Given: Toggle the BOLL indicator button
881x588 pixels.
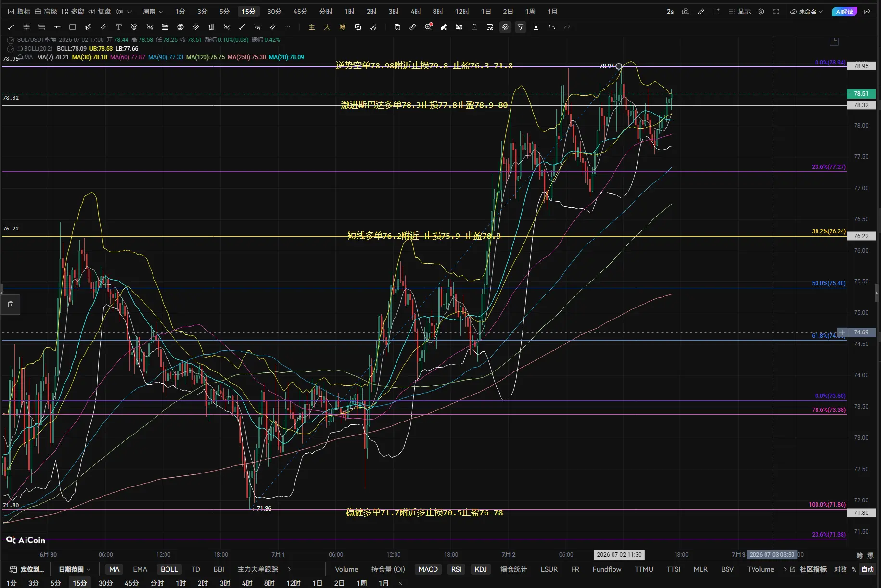Looking at the screenshot, I should point(169,569).
